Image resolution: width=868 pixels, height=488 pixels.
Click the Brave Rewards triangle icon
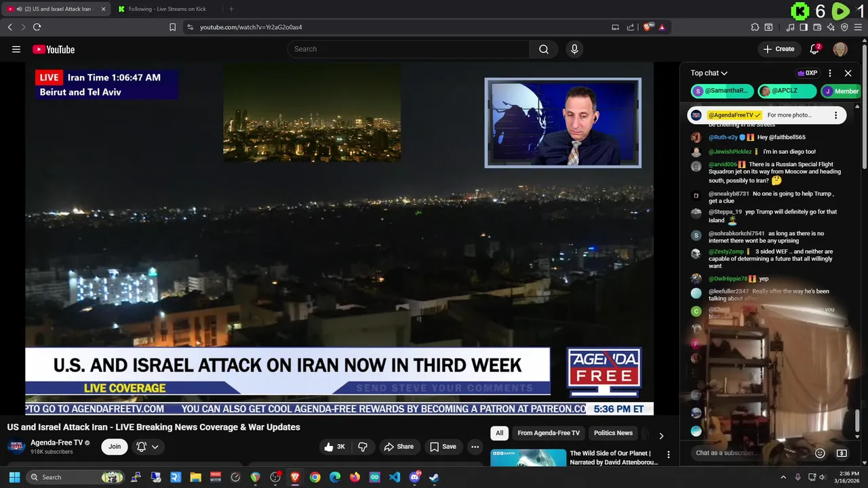coord(662,27)
